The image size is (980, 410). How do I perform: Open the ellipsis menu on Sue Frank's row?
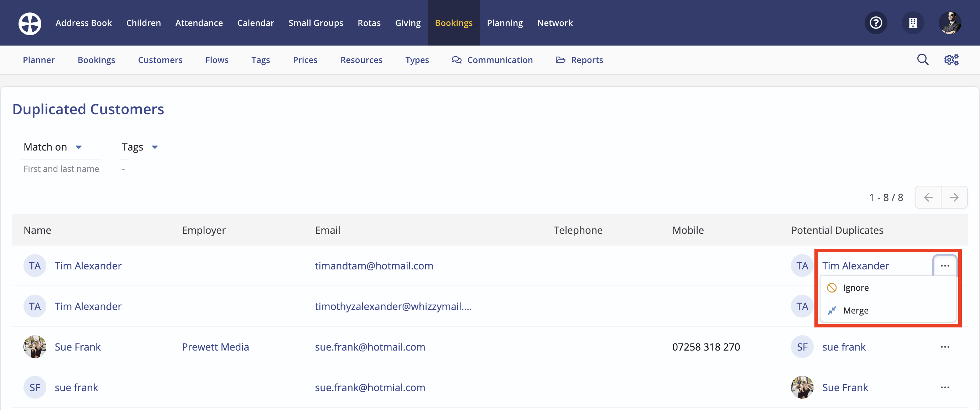click(945, 347)
